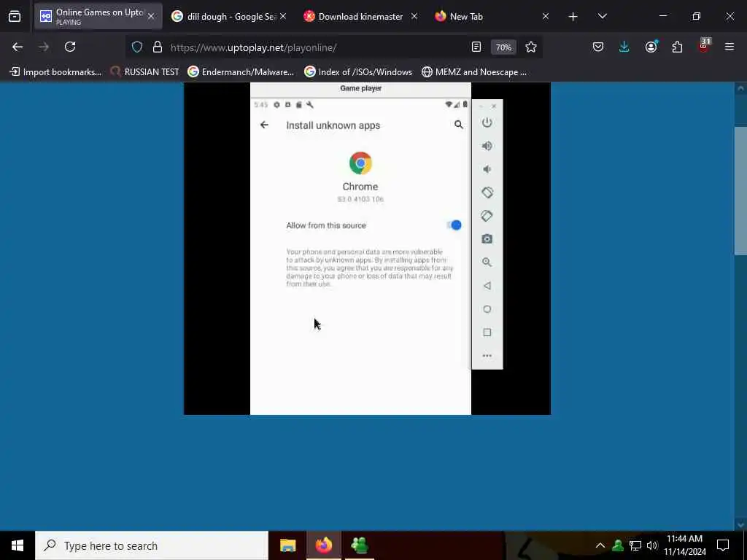Open the notification center icon

723,545
